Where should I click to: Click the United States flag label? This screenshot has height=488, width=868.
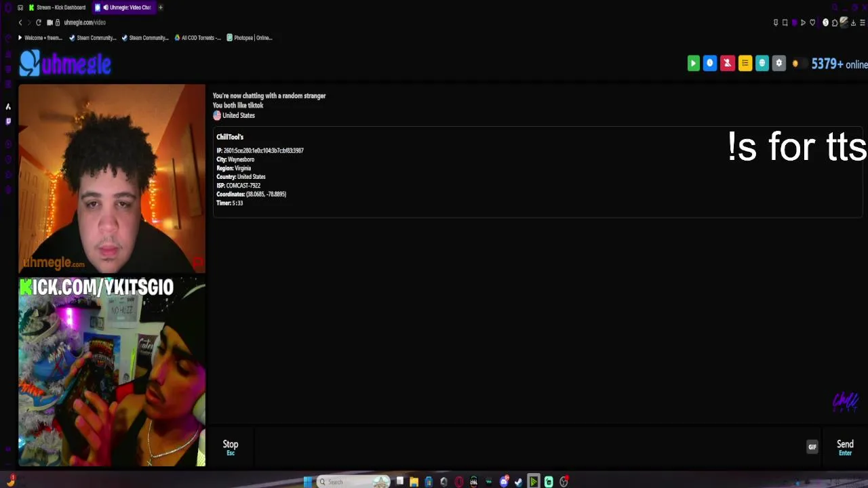234,115
